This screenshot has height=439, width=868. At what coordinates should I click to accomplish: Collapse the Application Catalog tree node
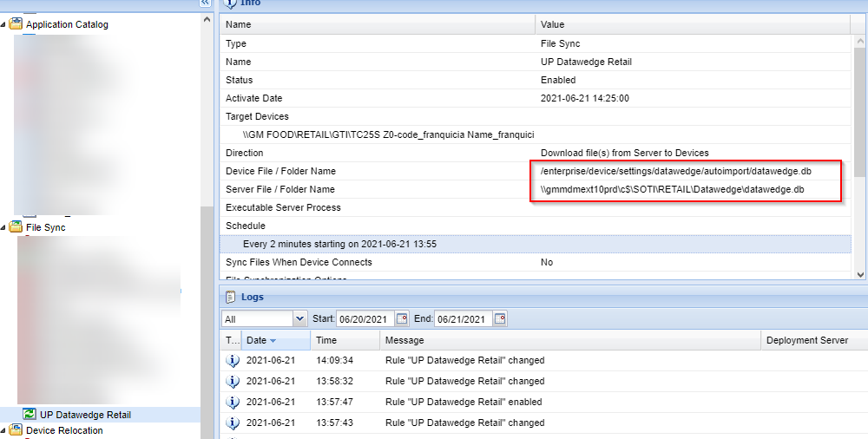4,24
